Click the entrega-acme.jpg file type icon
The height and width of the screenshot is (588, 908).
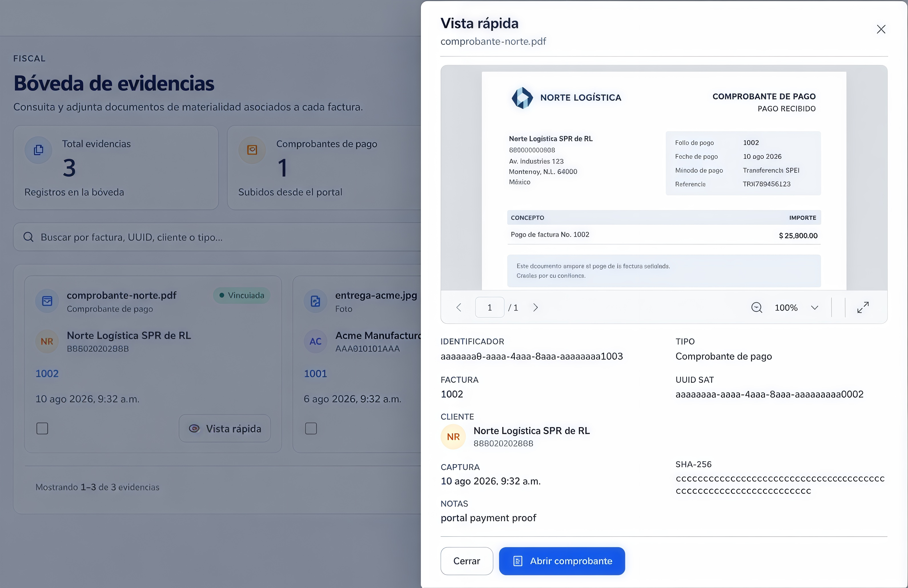315,301
